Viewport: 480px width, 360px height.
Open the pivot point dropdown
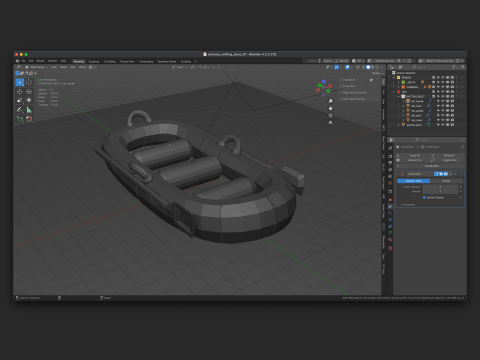[x=193, y=67]
